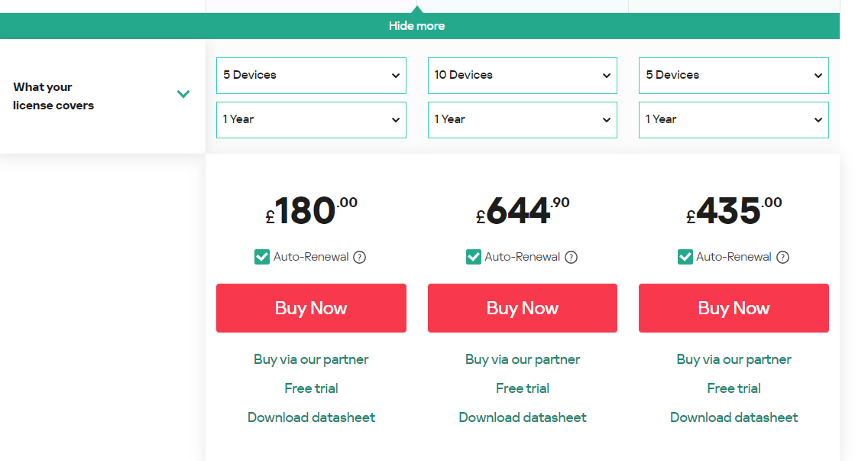
Task: Disable Auto-Renewal for the £435.00 plan
Action: click(685, 257)
